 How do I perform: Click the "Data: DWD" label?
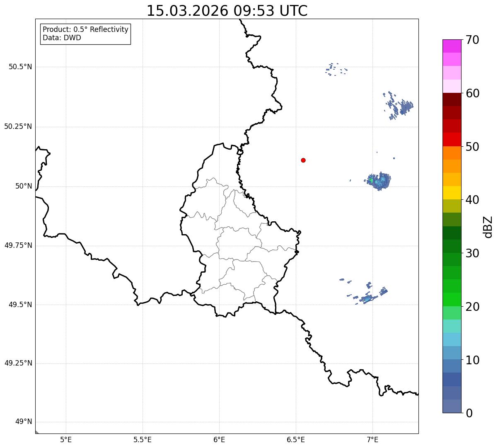(x=62, y=38)
